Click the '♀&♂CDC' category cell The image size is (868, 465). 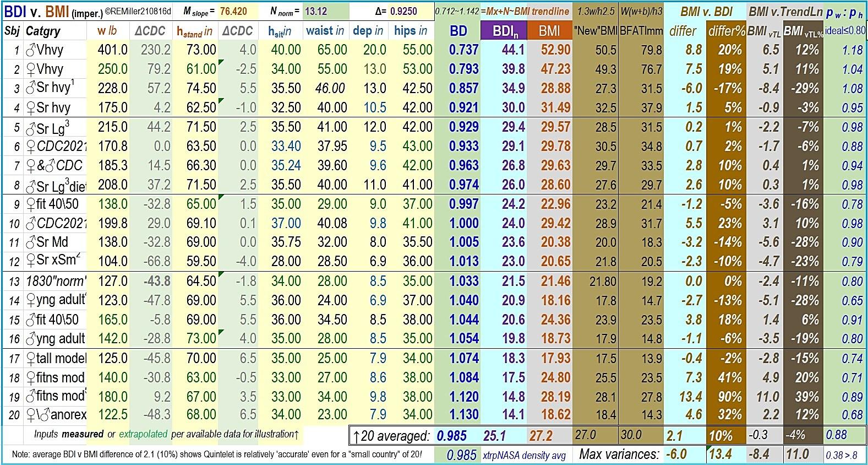pyautogui.click(x=54, y=166)
